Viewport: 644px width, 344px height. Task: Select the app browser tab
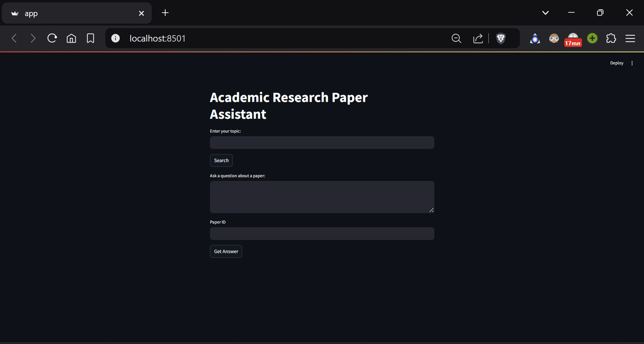(77, 14)
